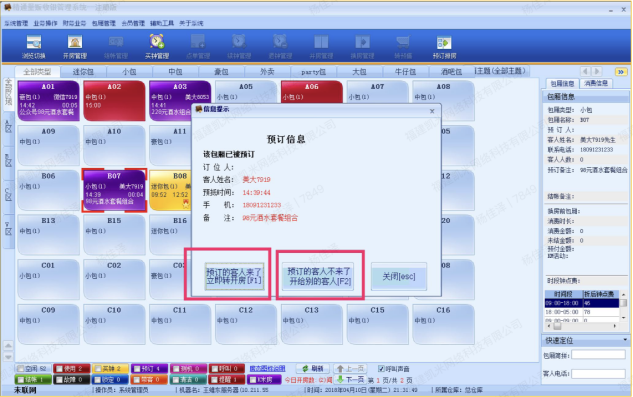The width and height of the screenshot is (633, 397).
Task: Select the greyed 续钟管理 toolbar icon
Action: tap(239, 46)
